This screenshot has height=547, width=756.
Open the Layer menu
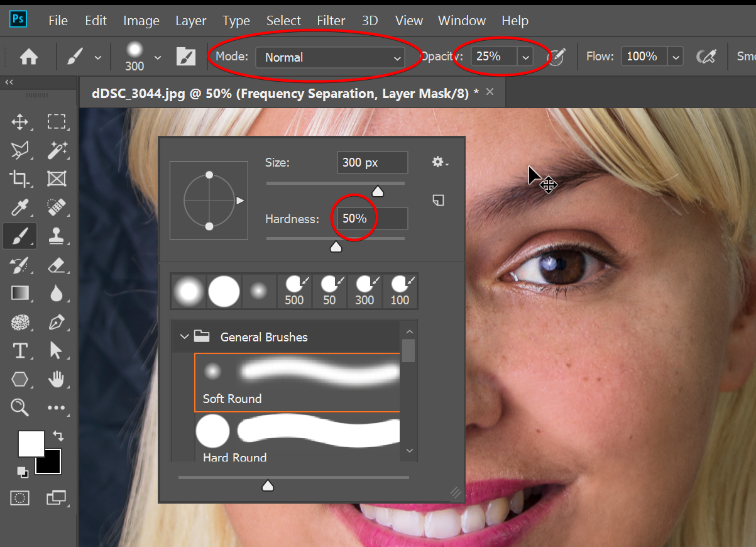[x=190, y=21]
